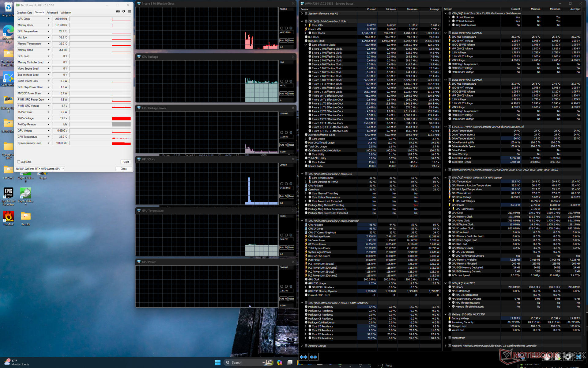This screenshot has height=368, width=588.
Task: Open the Cyberpunk 2077 desktop folder
Action: pyautogui.click(x=8, y=151)
